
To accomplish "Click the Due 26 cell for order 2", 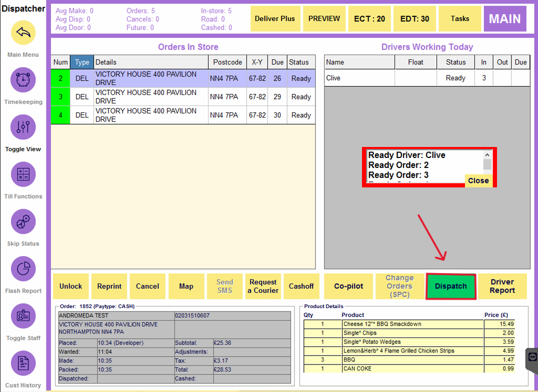I will pos(277,78).
